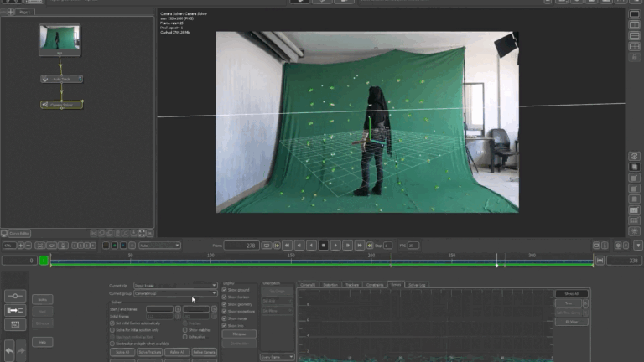Viewport: 644px width, 362px height.
Task: Click the Refine All button
Action: [177, 352]
